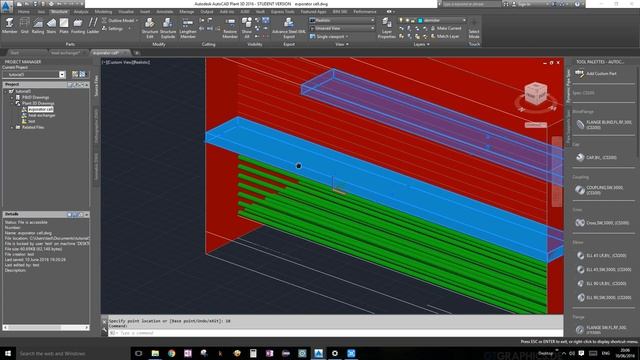Click the Select Mode touch button
Screen dimensions: 640x360
click(474, 28)
